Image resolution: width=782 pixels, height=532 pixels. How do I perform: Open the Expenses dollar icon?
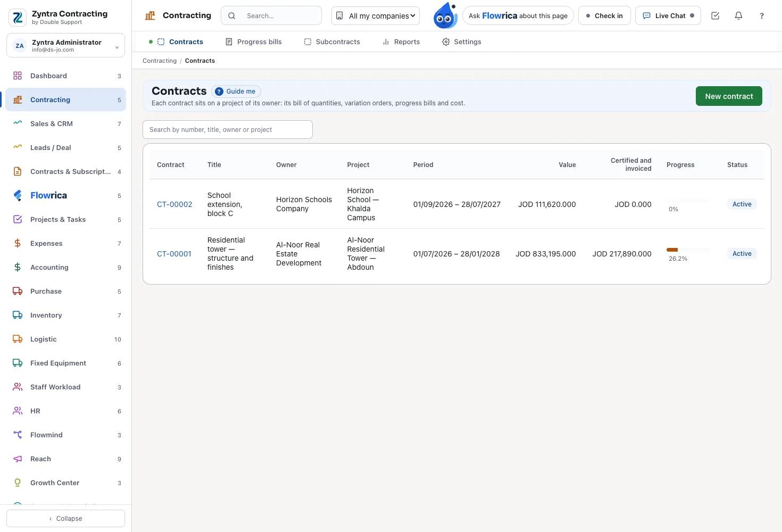tap(18, 243)
